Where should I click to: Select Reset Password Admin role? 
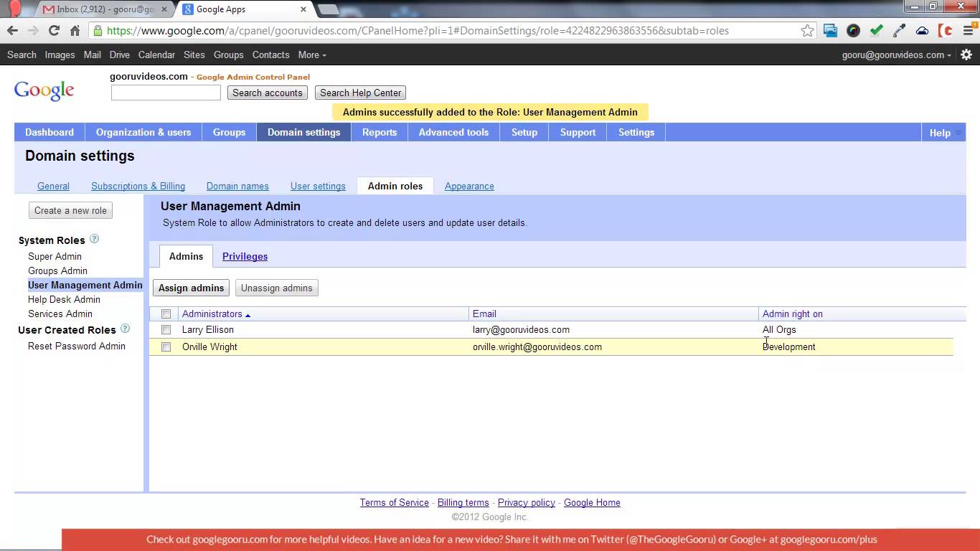coord(77,346)
